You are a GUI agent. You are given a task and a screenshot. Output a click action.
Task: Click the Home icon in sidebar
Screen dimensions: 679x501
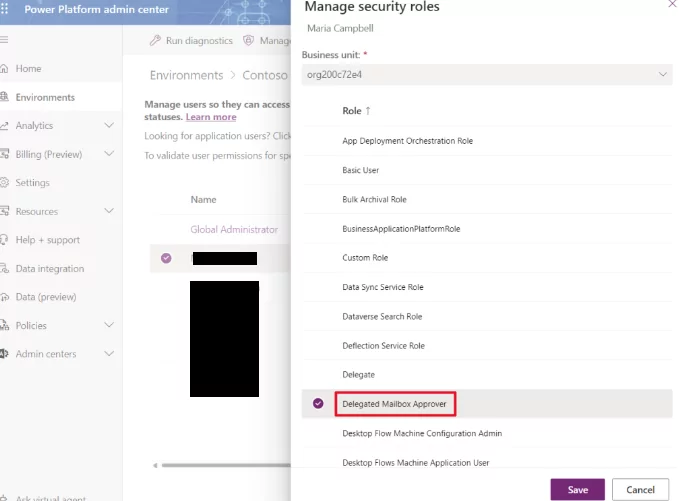pyautogui.click(x=4, y=68)
